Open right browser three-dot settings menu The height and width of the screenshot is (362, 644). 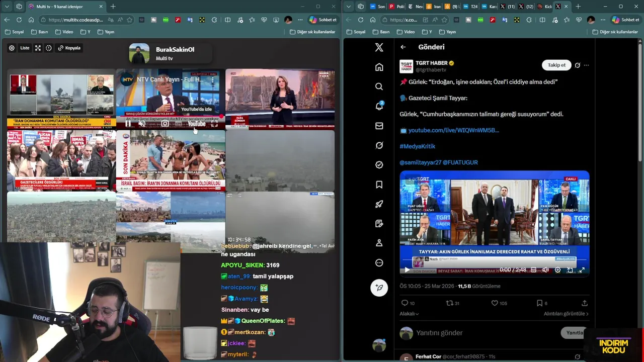(x=603, y=20)
